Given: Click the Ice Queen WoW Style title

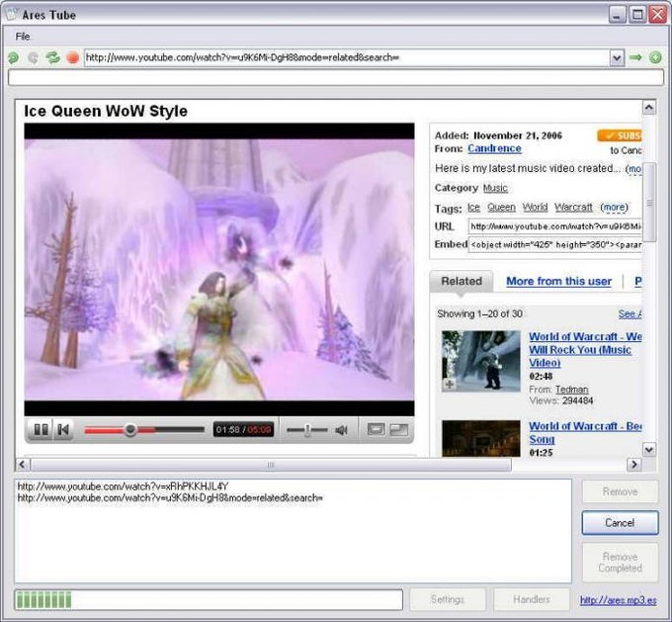Looking at the screenshot, I should coord(106,111).
